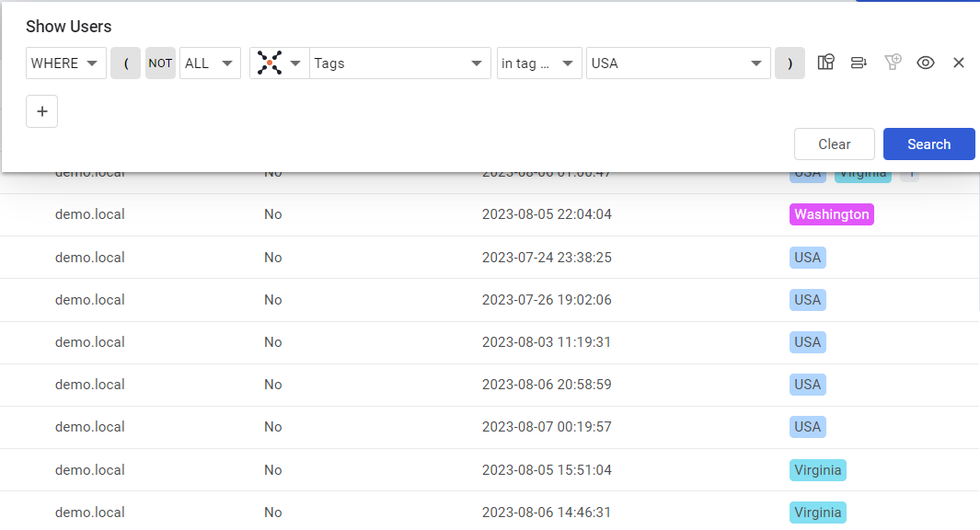Open the WHERE clause dropdown
This screenshot has width=980, height=530.
tap(65, 63)
